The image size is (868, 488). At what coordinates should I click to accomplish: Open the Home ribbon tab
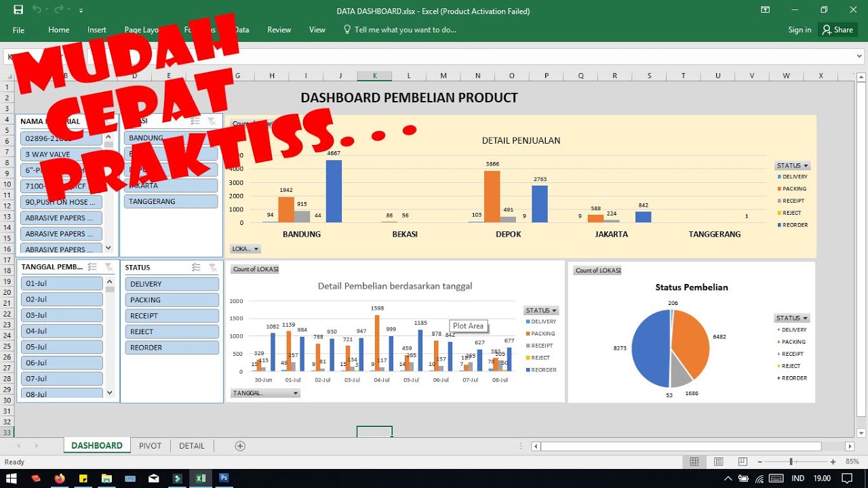[58, 30]
